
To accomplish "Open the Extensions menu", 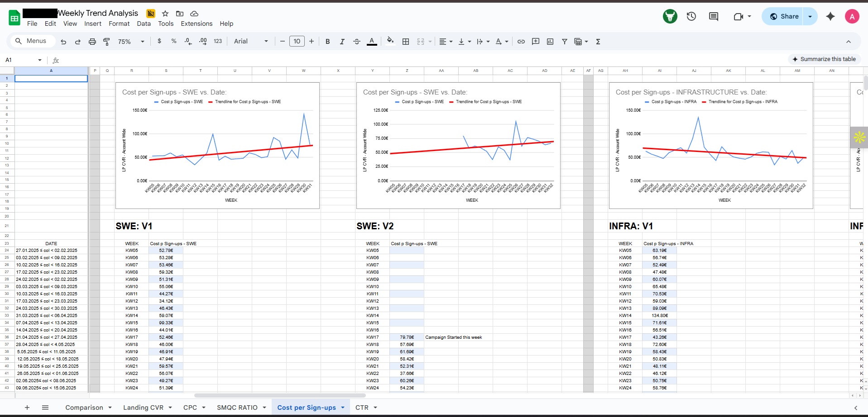I will (x=197, y=24).
